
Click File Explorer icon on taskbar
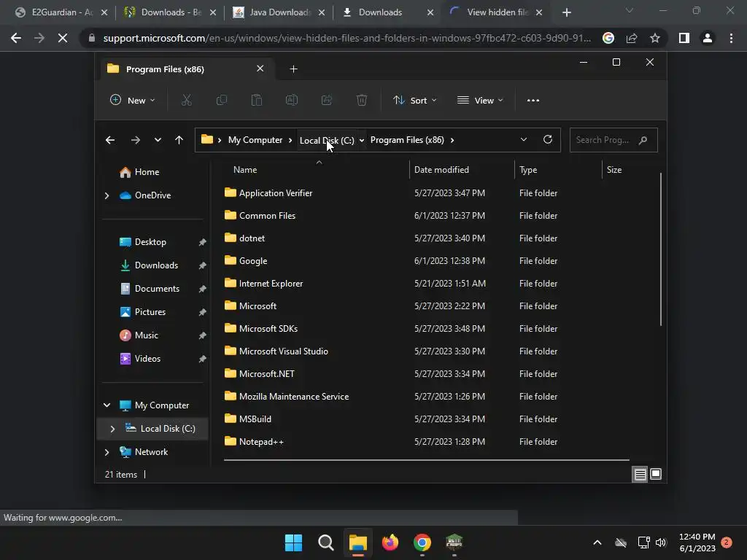click(357, 542)
